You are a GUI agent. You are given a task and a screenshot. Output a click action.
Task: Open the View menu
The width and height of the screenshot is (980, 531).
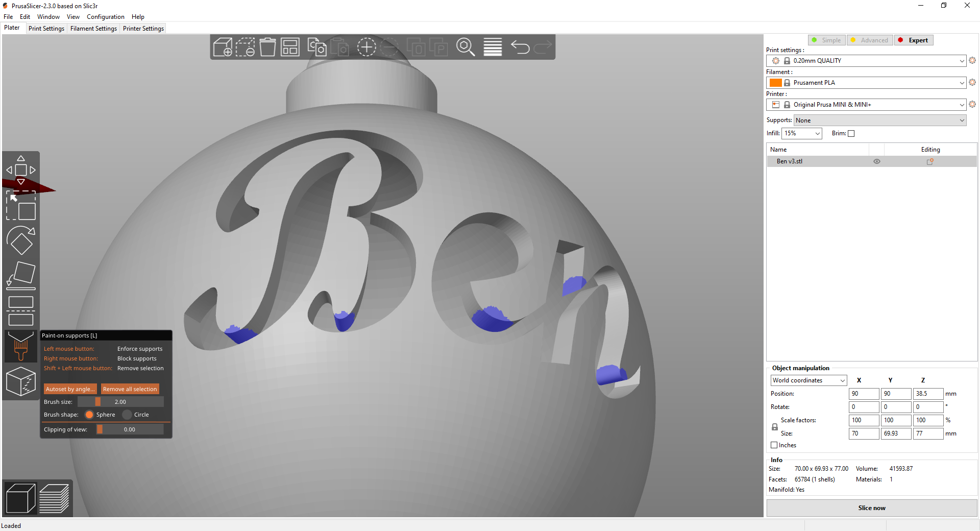point(73,17)
